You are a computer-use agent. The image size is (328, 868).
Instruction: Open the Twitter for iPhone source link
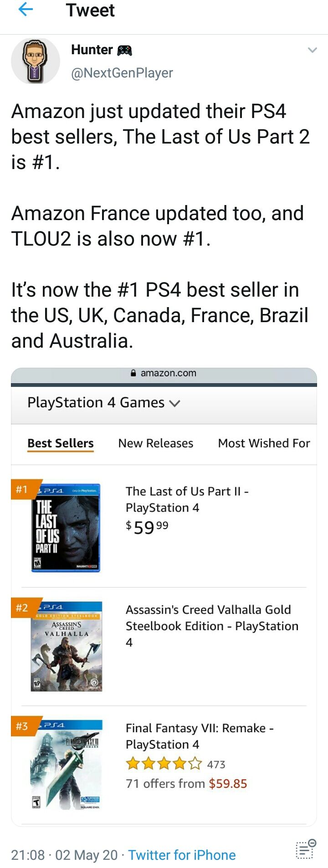[182, 855]
